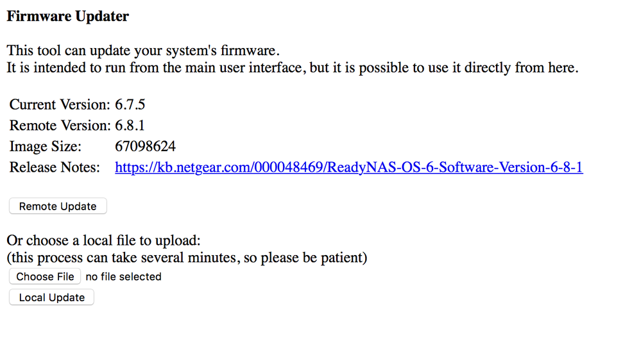Viewport: 641px width, 364px height.
Task: Click the Remote Update button
Action: 58,206
